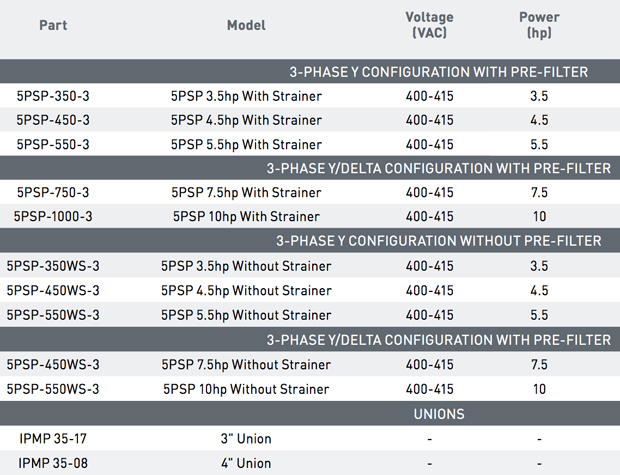Click "5PSP 7.5hp Without Strainer" model
Image resolution: width=620 pixels, height=475 pixels.
246,364
